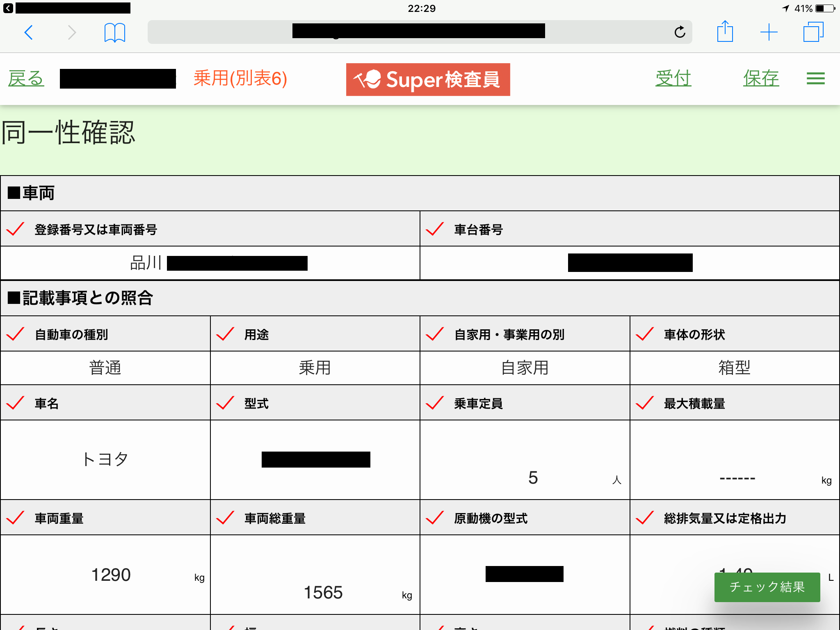Reload the page with the refresh icon

click(x=680, y=32)
